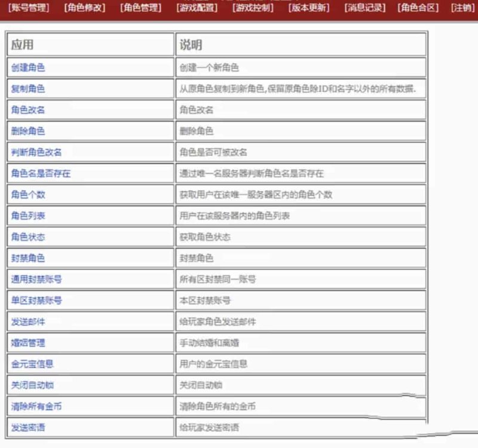Viewport: 478px width, 448px height.
Task: Select description text 所有区封禁同一账号
Action: click(x=217, y=279)
